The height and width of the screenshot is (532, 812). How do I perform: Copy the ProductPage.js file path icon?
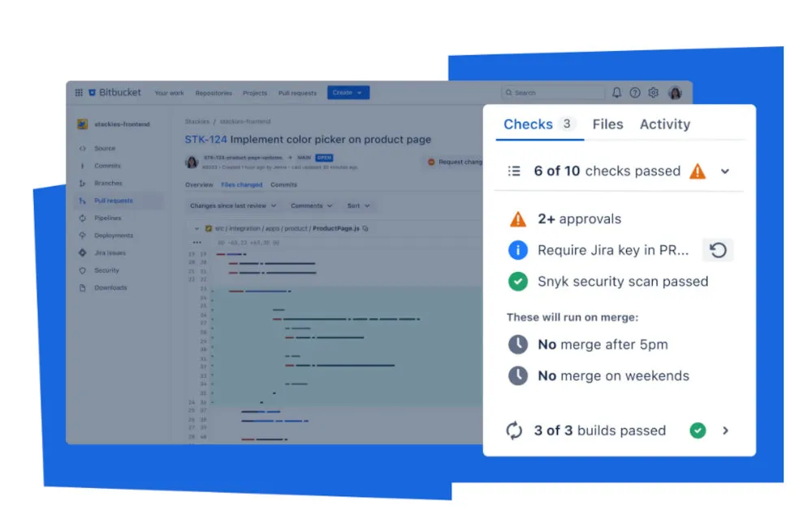(365, 228)
